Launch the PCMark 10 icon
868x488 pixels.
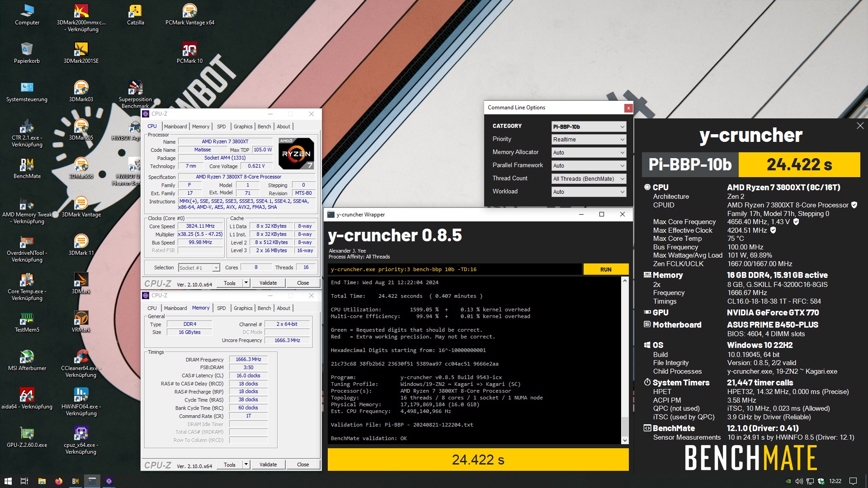click(189, 53)
